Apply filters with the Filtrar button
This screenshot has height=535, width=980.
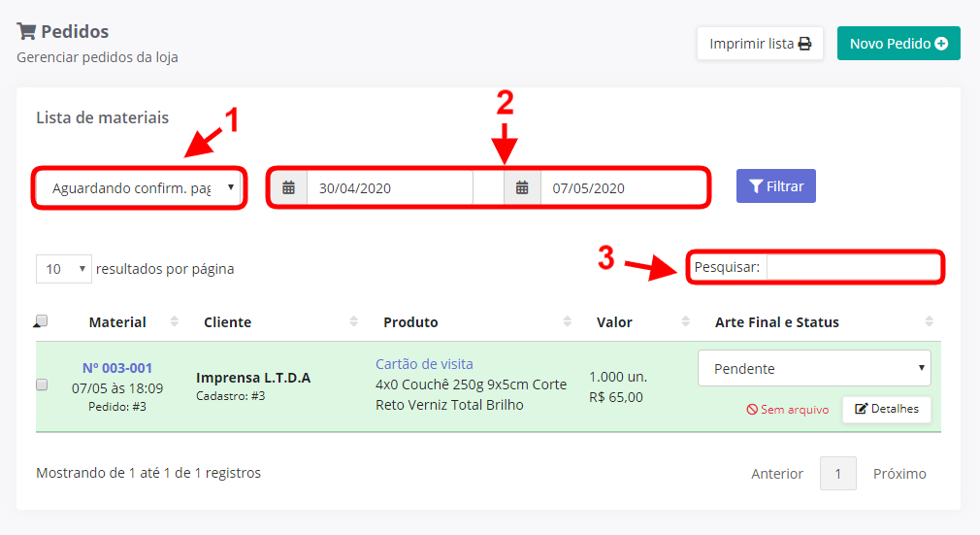tap(775, 185)
